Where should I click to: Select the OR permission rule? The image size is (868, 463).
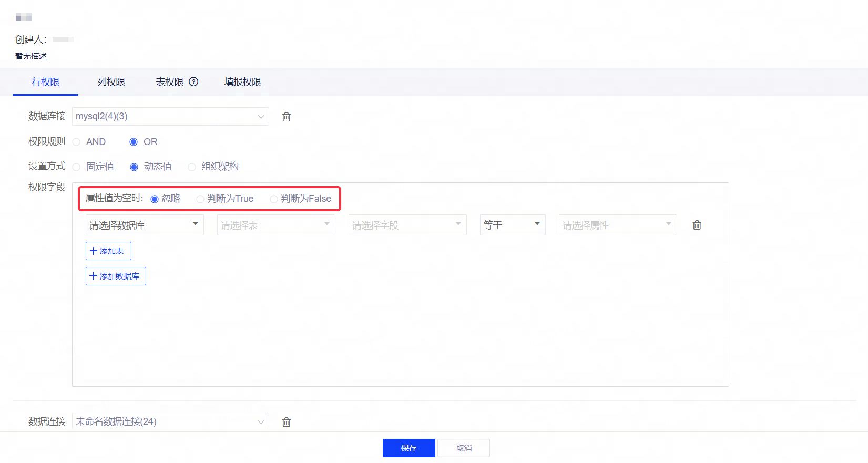[134, 142]
